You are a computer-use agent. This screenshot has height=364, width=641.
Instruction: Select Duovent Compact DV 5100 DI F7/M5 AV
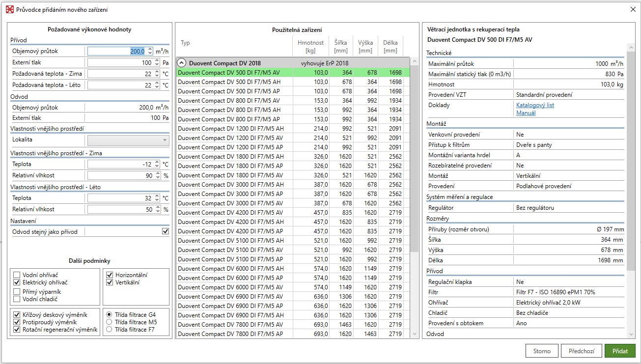(x=293, y=250)
